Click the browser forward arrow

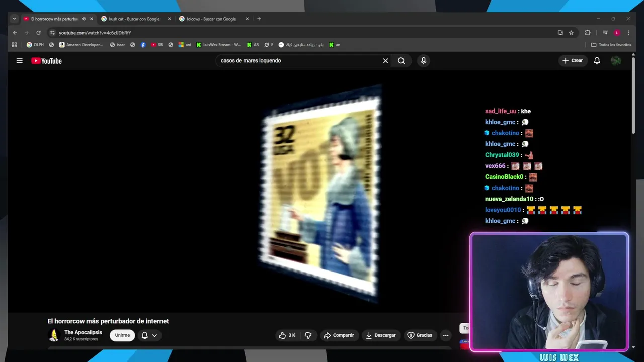tap(26, 33)
